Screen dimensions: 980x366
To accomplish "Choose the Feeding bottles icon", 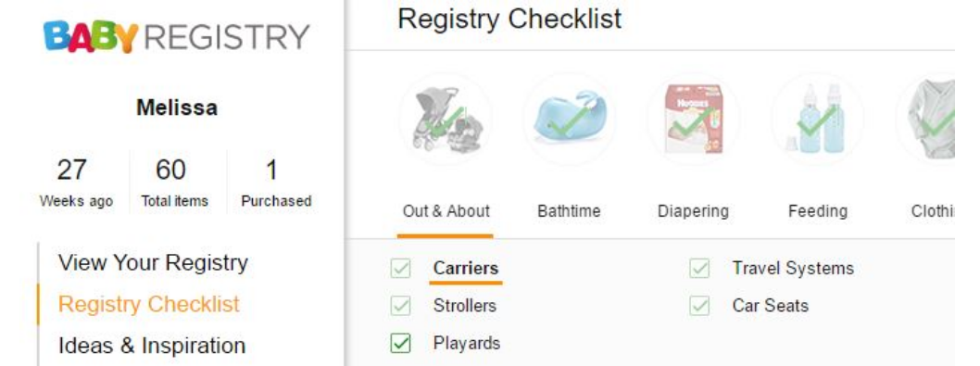I will click(818, 119).
